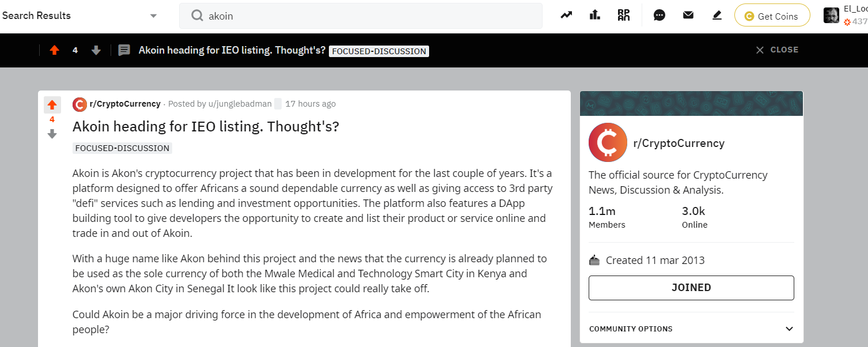The image size is (868, 347).
Task: Click the search field containing akoin
Action: 361,16
